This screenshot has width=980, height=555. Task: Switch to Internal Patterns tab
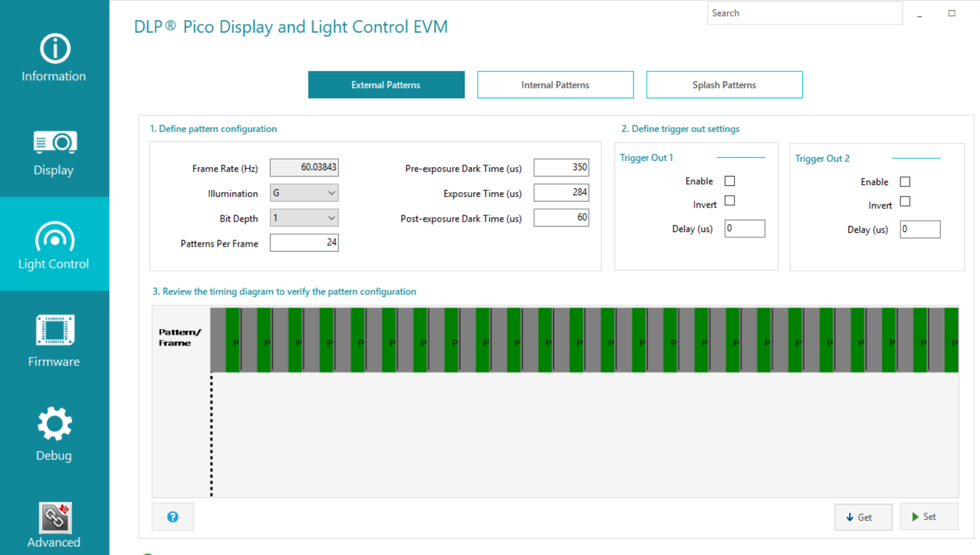click(555, 84)
